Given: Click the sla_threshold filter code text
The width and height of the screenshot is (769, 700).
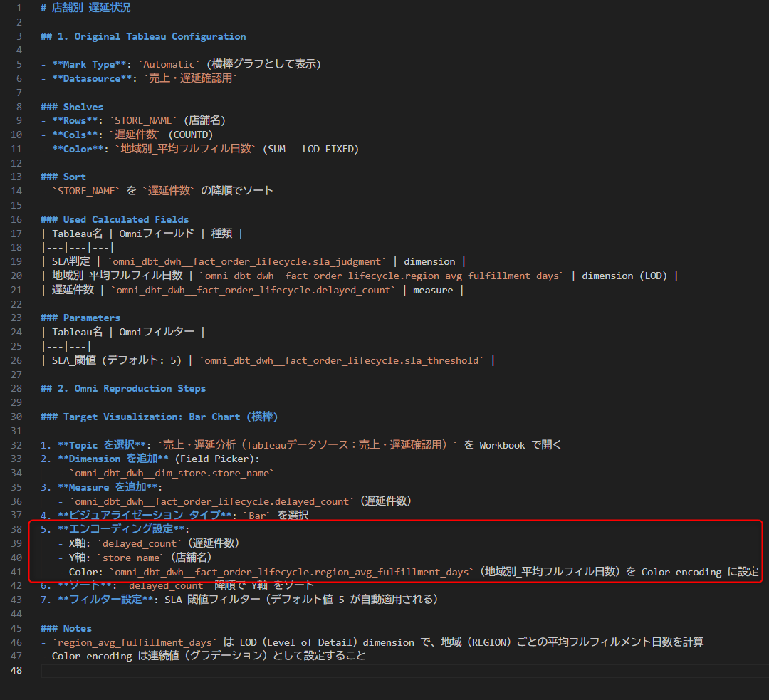Looking at the screenshot, I should (x=342, y=360).
